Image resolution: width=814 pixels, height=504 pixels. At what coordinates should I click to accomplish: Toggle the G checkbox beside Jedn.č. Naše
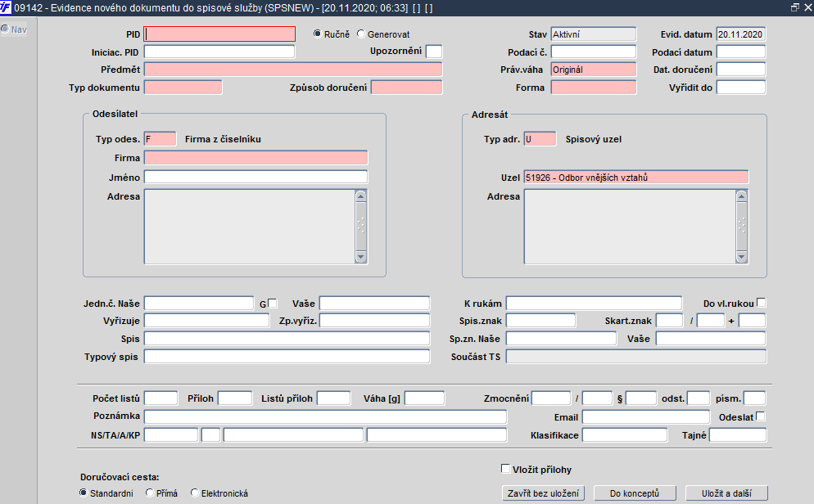[x=273, y=304]
